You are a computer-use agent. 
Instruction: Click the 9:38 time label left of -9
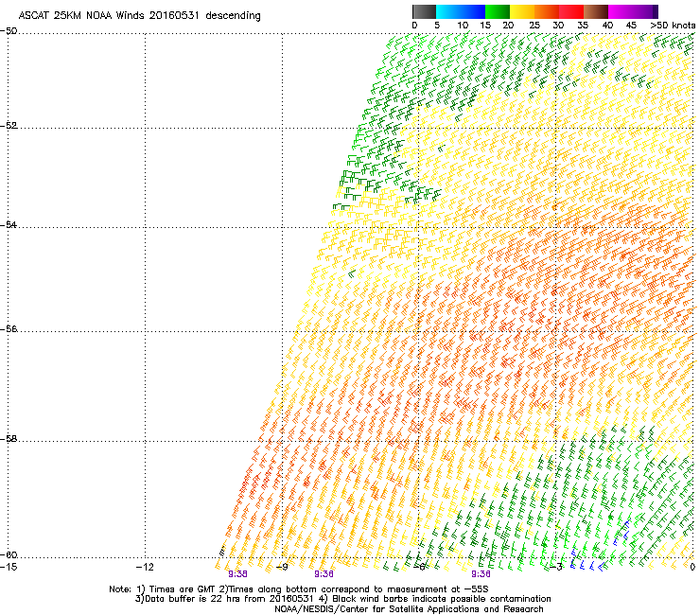(x=237, y=574)
